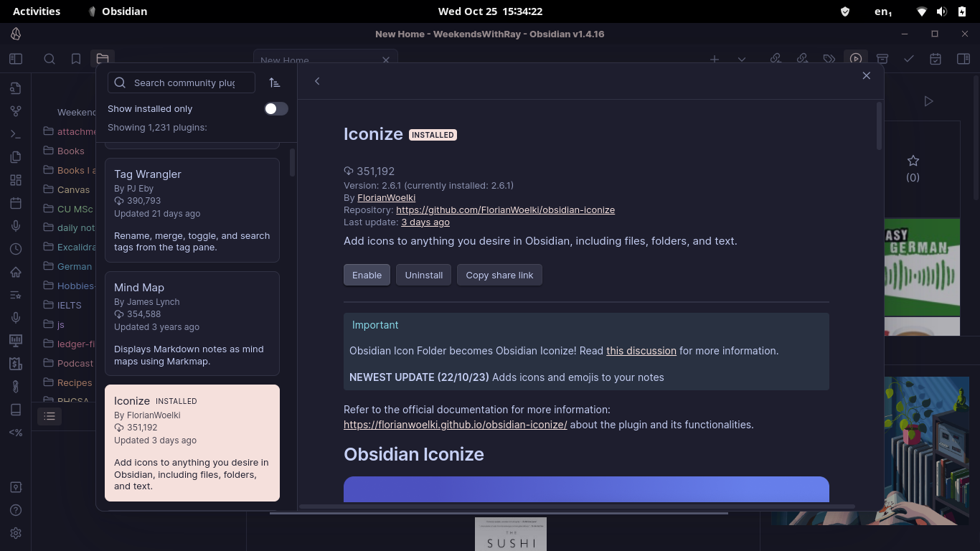Switch to the New Home tab

tap(285, 60)
